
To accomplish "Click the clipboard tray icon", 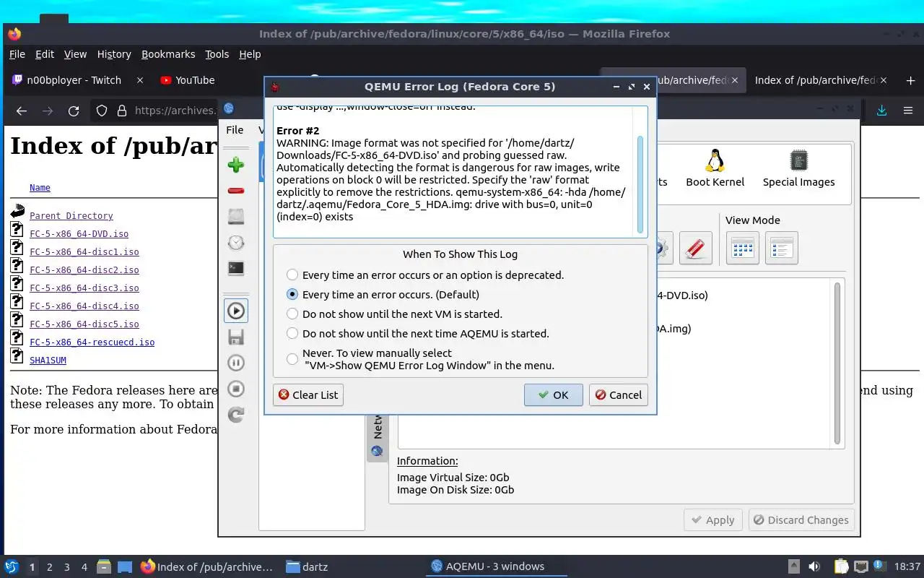I will (x=840, y=566).
